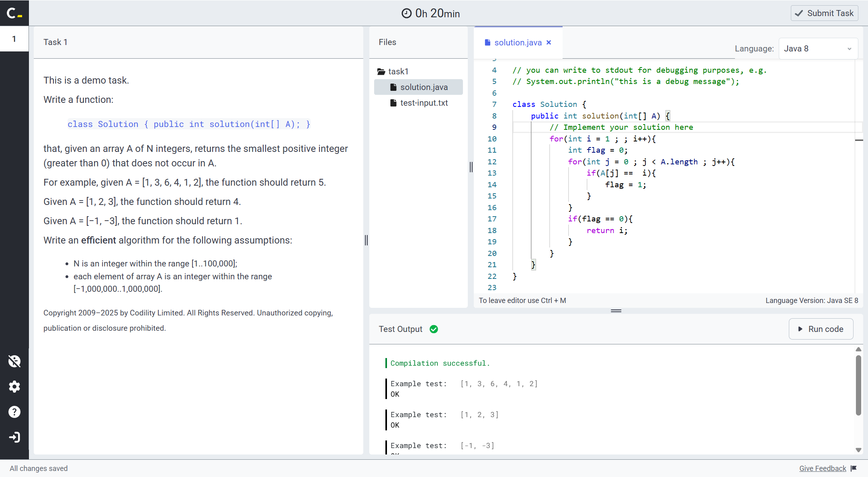
Task: Click line 9 comment in code editor
Action: click(x=621, y=127)
